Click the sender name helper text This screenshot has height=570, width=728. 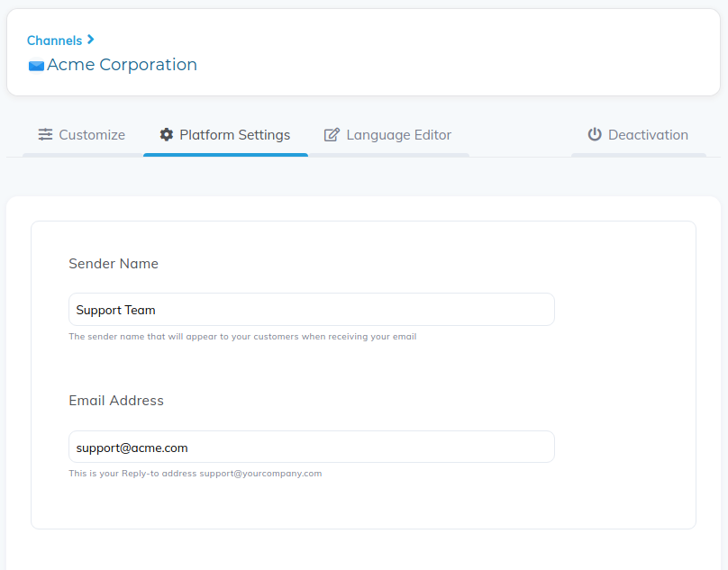pyautogui.click(x=242, y=337)
